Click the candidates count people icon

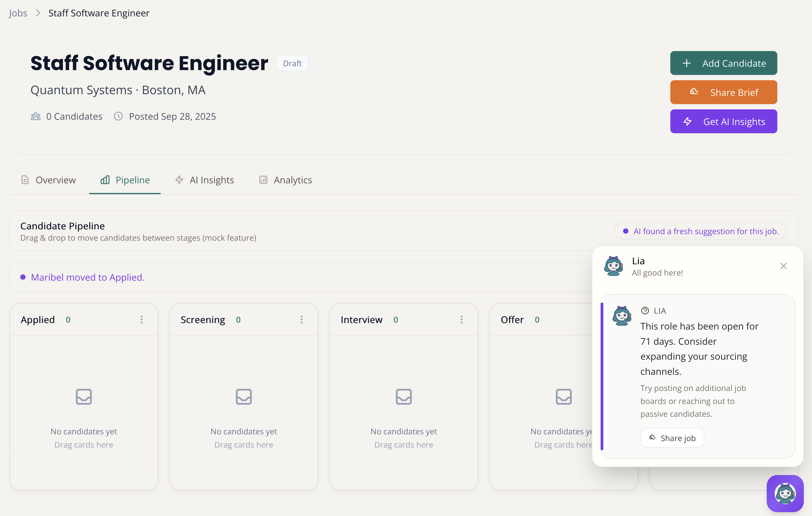(x=35, y=116)
